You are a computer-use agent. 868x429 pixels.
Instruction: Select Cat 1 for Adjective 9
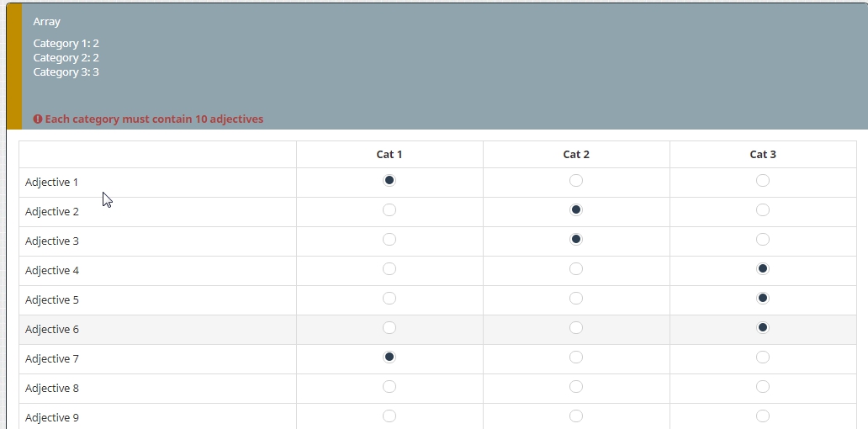point(389,416)
